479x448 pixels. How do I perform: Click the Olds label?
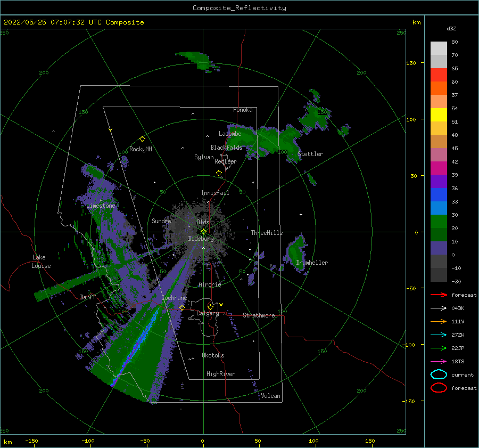point(203,222)
